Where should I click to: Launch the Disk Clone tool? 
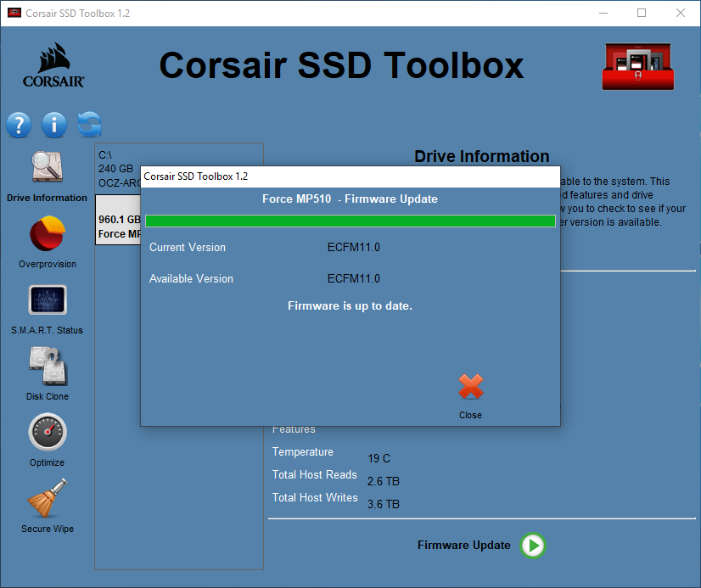47,367
